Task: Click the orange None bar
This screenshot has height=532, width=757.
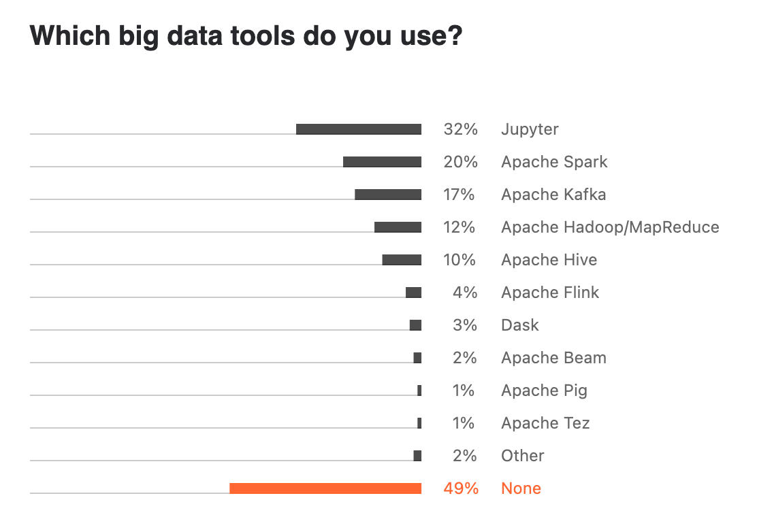Action: [x=325, y=488]
